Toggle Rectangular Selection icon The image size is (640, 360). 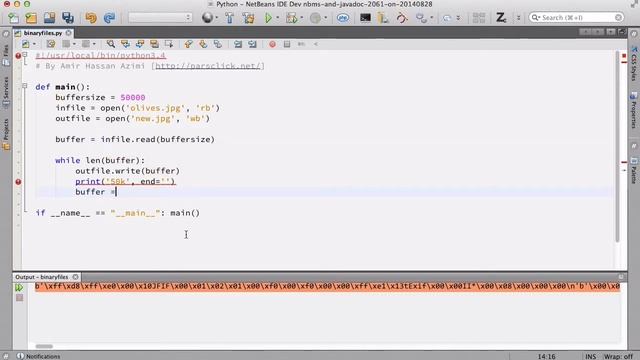pyautogui.click(x=169, y=44)
